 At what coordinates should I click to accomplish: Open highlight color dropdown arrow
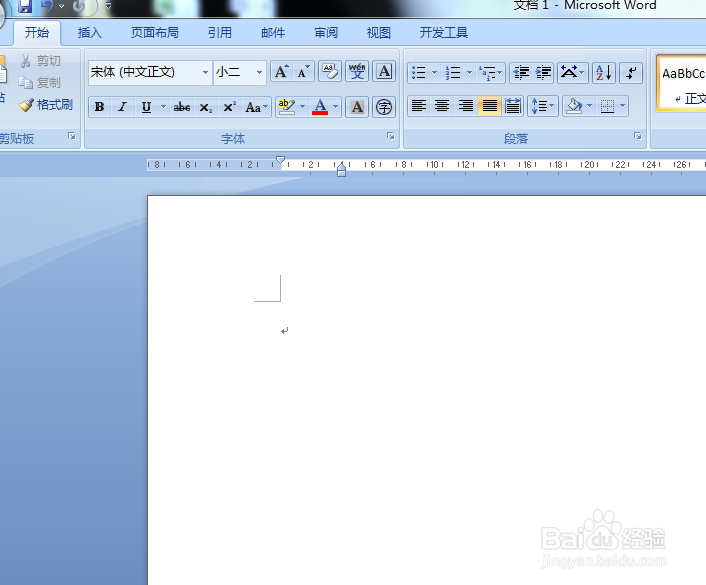pyautogui.click(x=303, y=107)
